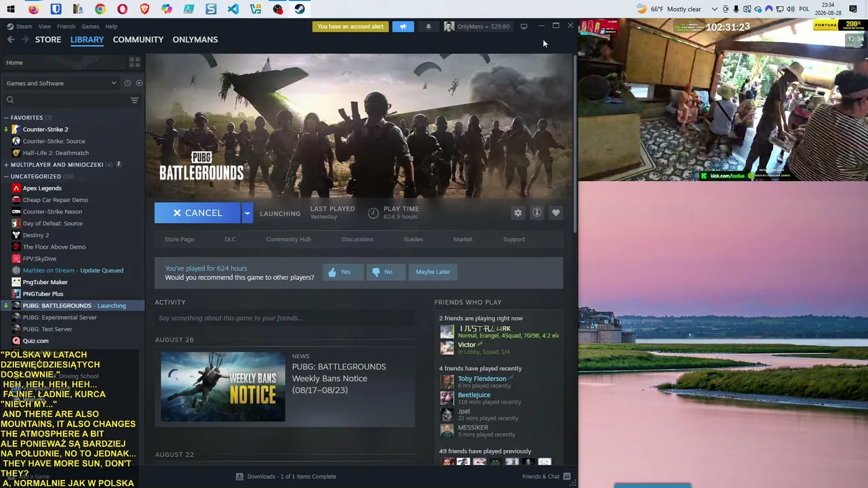Click the account alert banner
This screenshot has height=488, width=868.
point(351,26)
